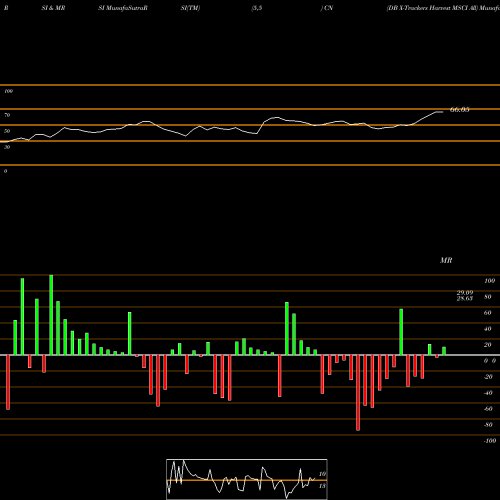Open the mini overview chart thumbnail
This screenshot has width=500, height=500.
click(x=247, y=479)
